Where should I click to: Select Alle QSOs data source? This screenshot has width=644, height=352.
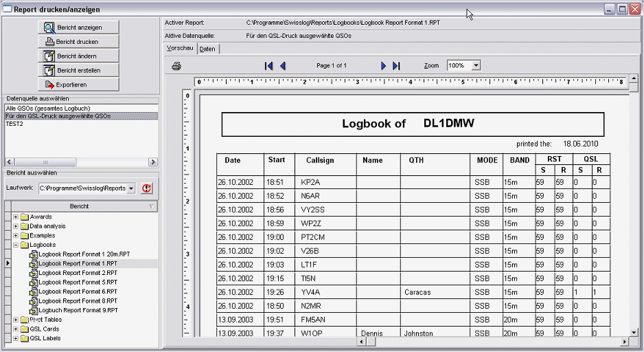pos(48,109)
